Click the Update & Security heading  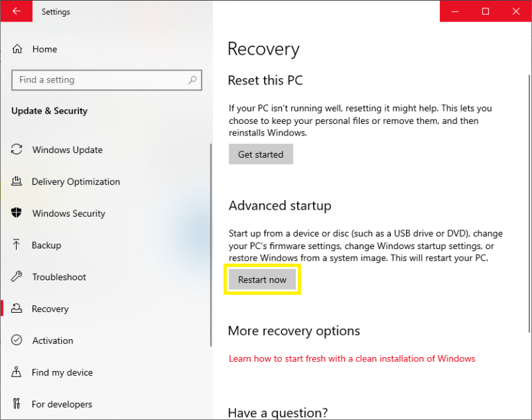[x=50, y=111]
